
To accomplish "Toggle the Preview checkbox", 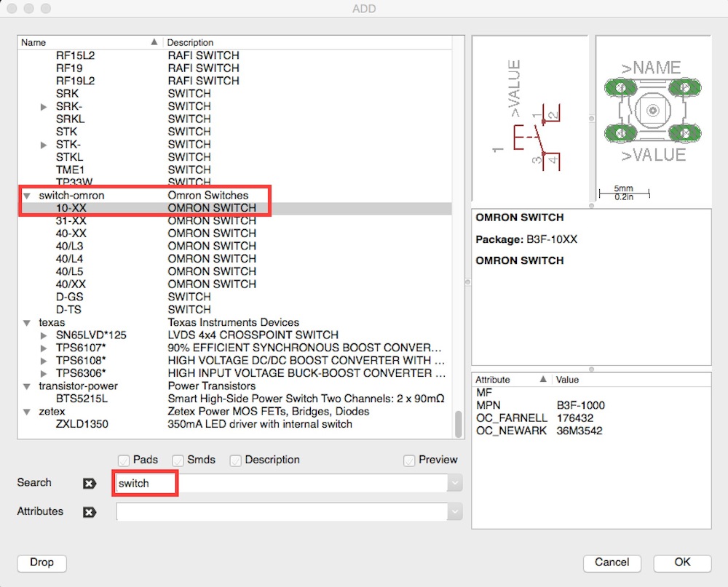I will point(409,460).
